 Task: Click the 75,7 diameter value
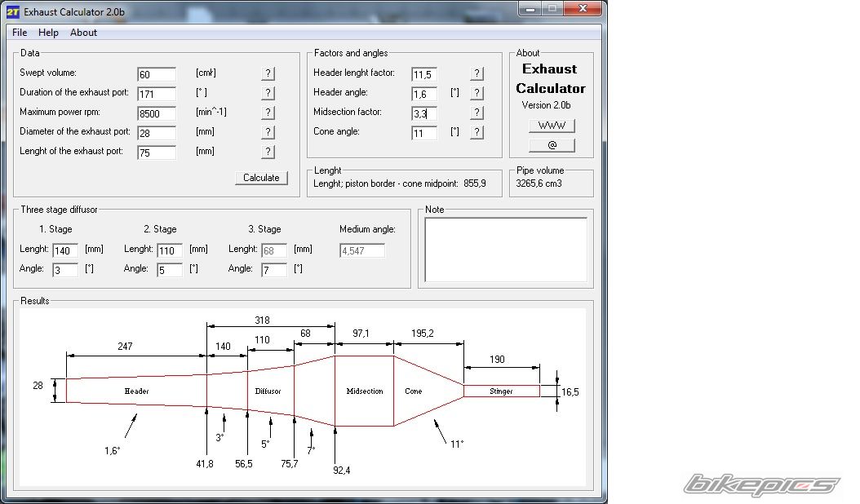click(x=290, y=464)
